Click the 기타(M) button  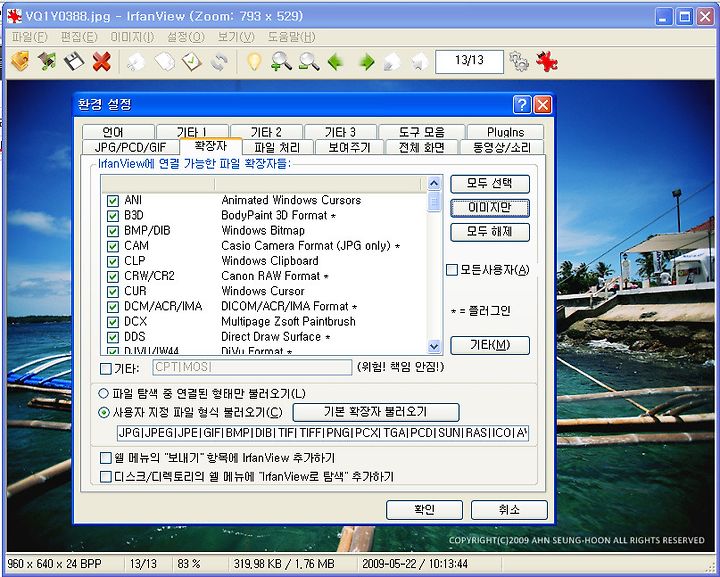click(x=490, y=345)
